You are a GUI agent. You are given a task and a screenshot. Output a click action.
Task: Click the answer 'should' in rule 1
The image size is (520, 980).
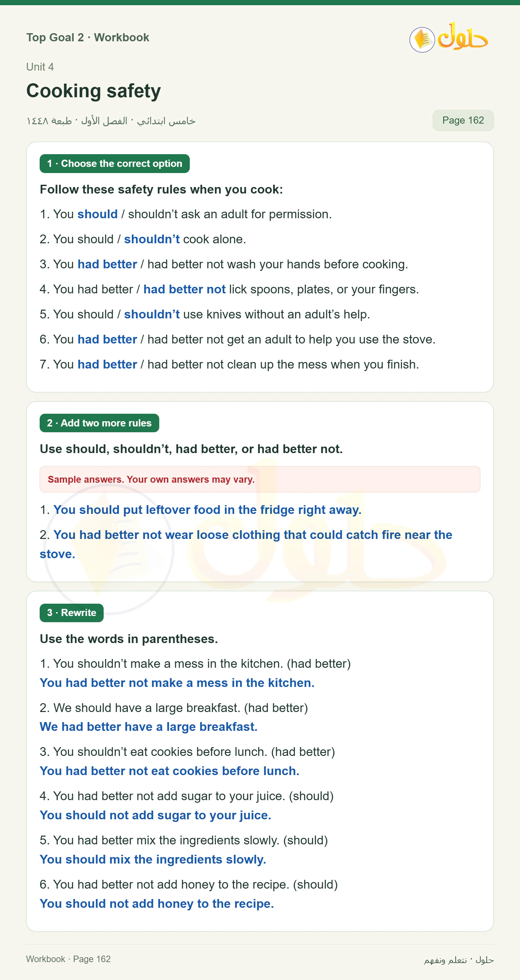tap(98, 214)
